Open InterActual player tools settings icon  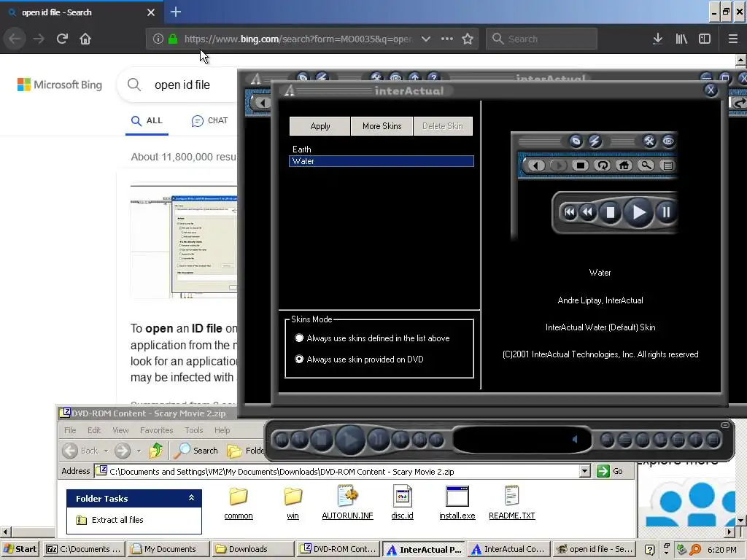coord(376,77)
